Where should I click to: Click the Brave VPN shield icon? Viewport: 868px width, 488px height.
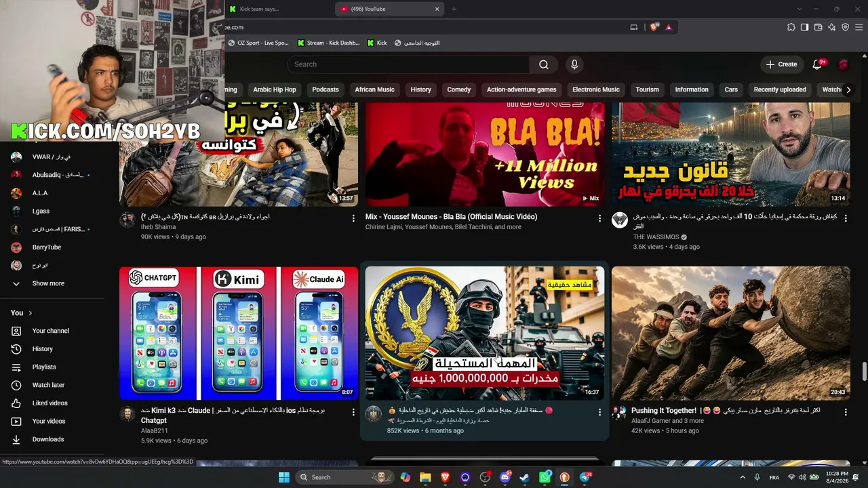pyautogui.click(x=845, y=27)
